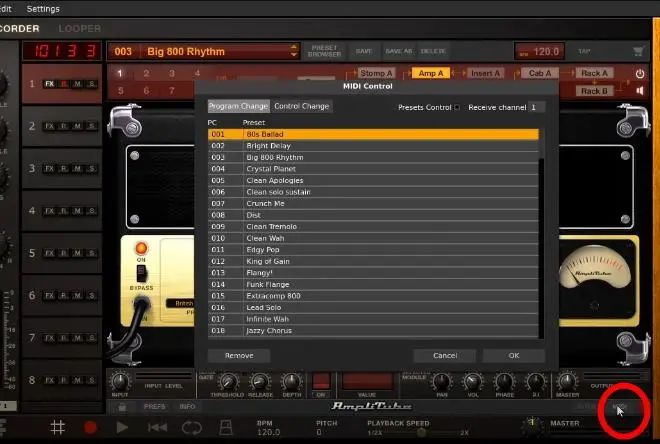Click the grid metronome icon in transport bar
This screenshot has width=660, height=444.
(x=57, y=428)
